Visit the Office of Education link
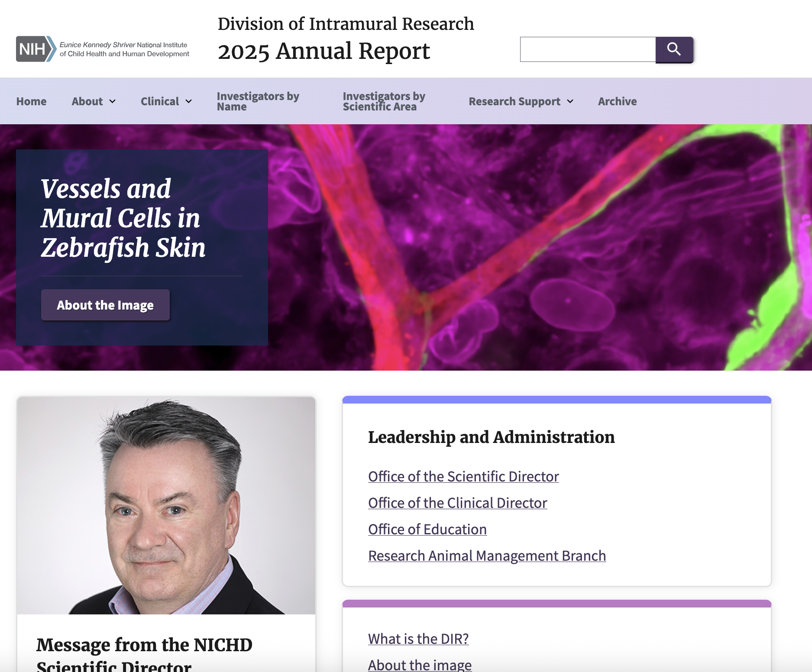The height and width of the screenshot is (672, 812). [x=427, y=529]
